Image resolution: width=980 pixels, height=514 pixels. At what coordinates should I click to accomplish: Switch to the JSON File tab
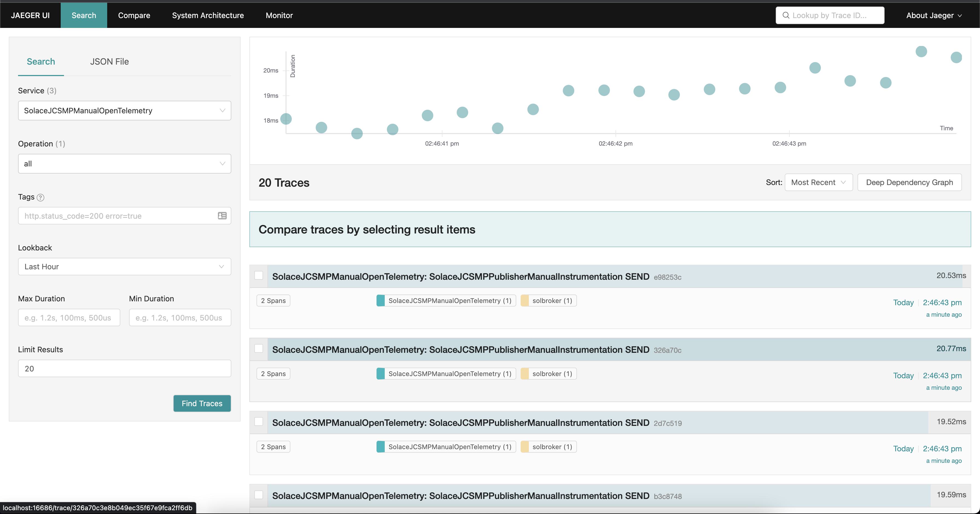109,62
